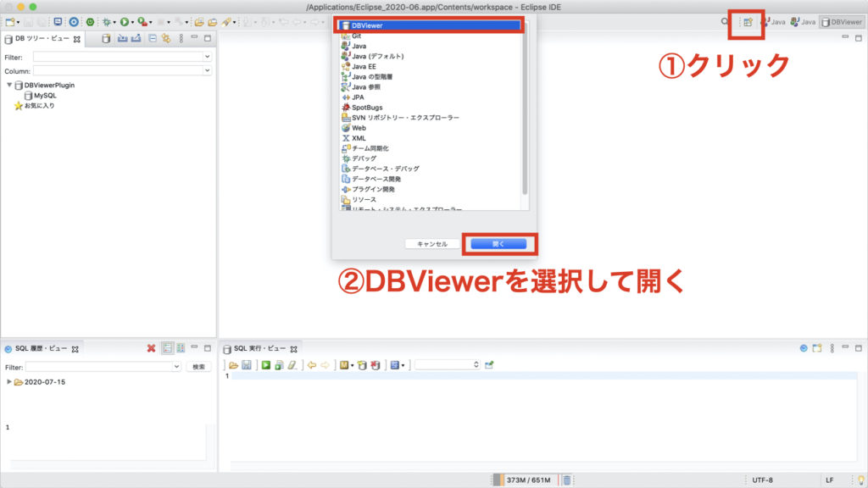Toggle the first layout icon in SQL history view
This screenshot has height=488, width=868.
tap(167, 348)
